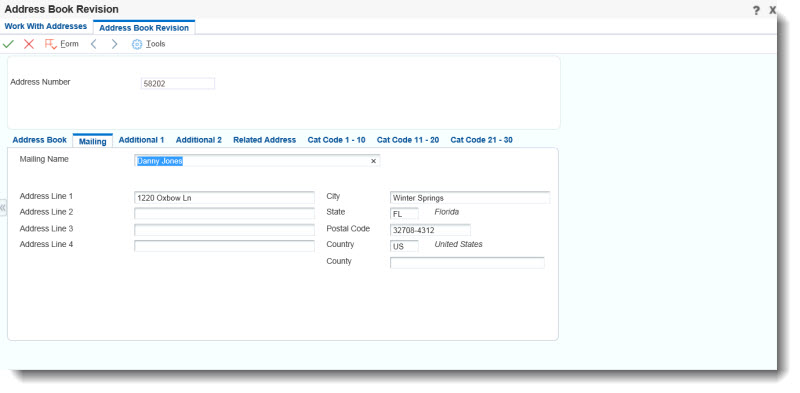Select the Address Book Revision tab
The width and height of the screenshot is (800, 393).
point(144,28)
